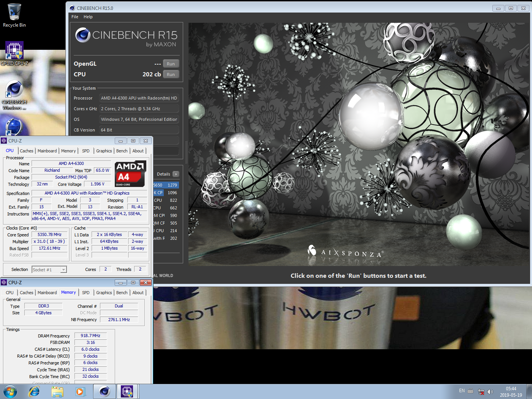The image size is (532, 399).
Task: Click the on-screen keyboard tray icon
Action: click(x=470, y=391)
